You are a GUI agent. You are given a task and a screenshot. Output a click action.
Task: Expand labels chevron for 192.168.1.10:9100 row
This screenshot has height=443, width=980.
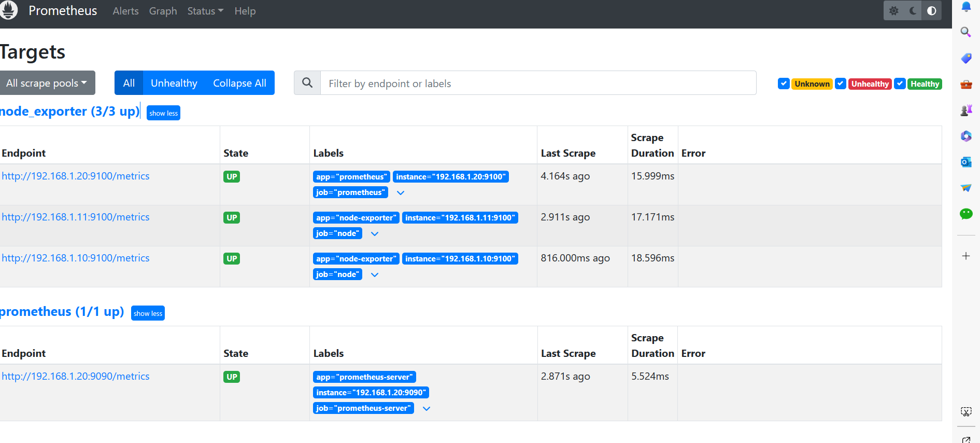(375, 274)
